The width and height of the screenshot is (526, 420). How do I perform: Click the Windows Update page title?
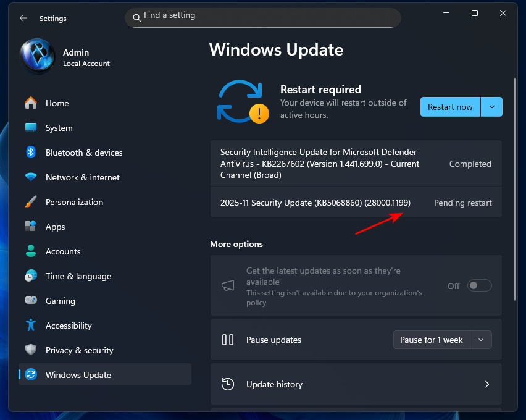(x=276, y=50)
